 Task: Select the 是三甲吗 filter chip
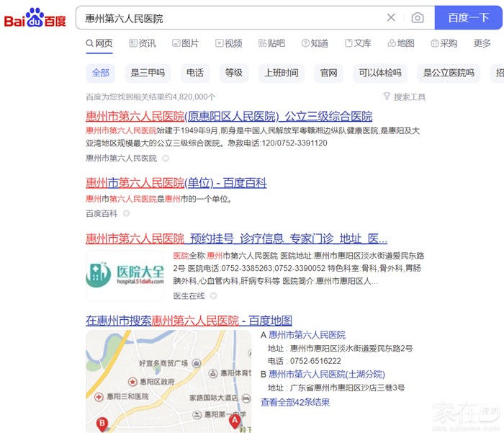148,73
